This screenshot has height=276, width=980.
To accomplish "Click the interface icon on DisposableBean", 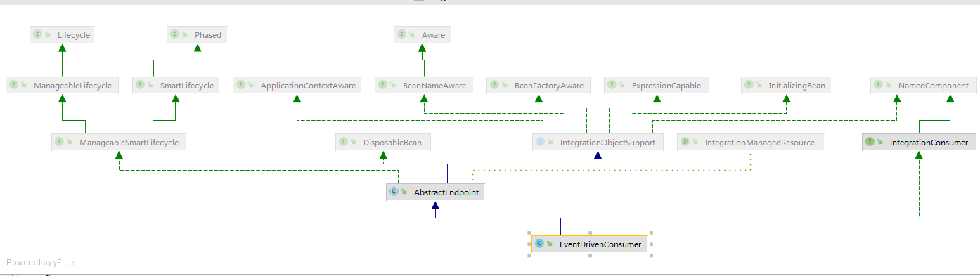I will click(344, 143).
